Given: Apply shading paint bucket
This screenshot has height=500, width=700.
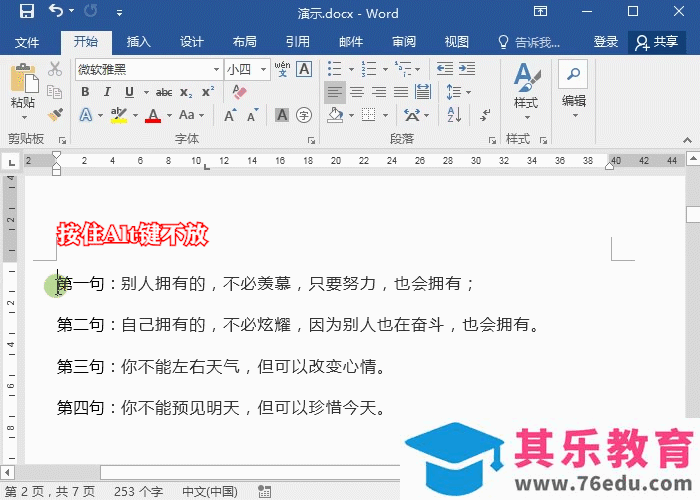Looking at the screenshot, I should pyautogui.click(x=335, y=115).
